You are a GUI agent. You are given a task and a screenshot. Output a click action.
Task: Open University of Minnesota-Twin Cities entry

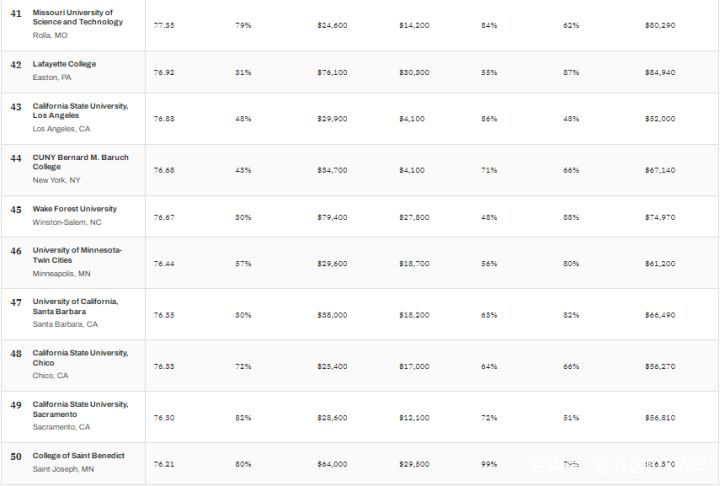click(77, 255)
